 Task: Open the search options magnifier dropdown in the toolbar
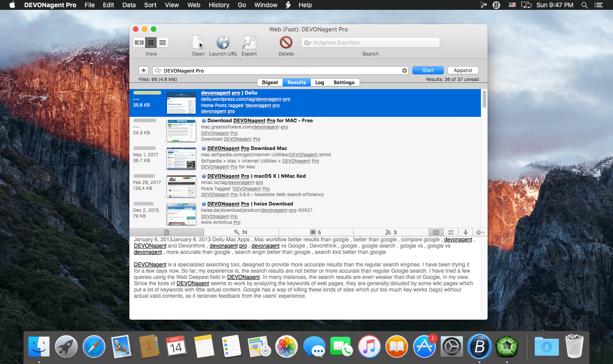[308, 43]
